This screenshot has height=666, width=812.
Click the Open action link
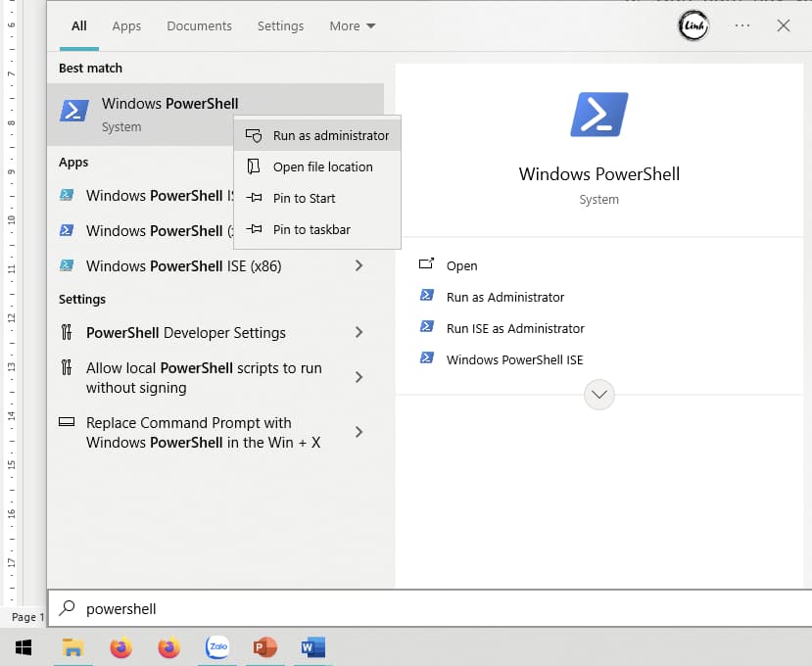click(x=461, y=265)
